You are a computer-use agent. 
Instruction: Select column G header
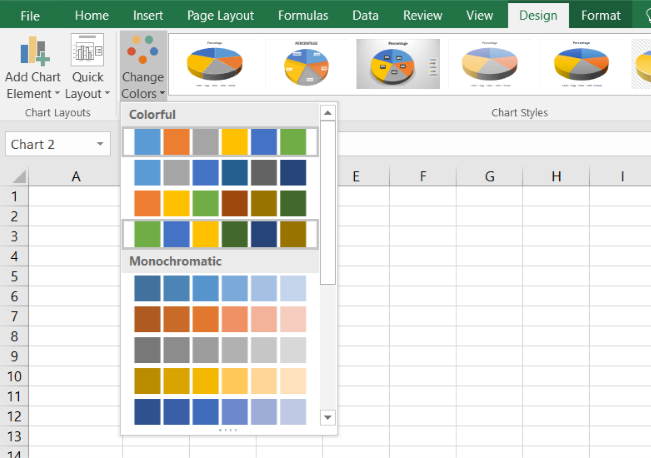pyautogui.click(x=489, y=176)
